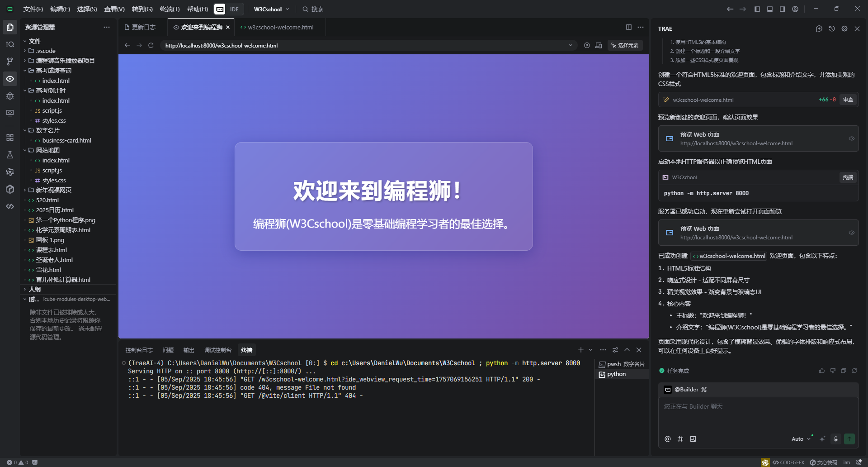Toggle eye icon on first 预览 Web 页面 card

[852, 138]
